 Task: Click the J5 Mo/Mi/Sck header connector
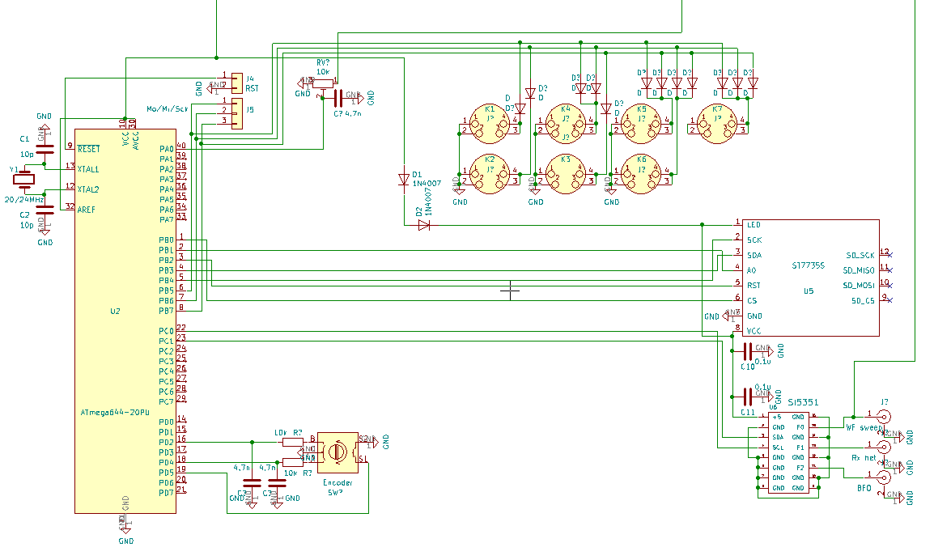(x=236, y=112)
